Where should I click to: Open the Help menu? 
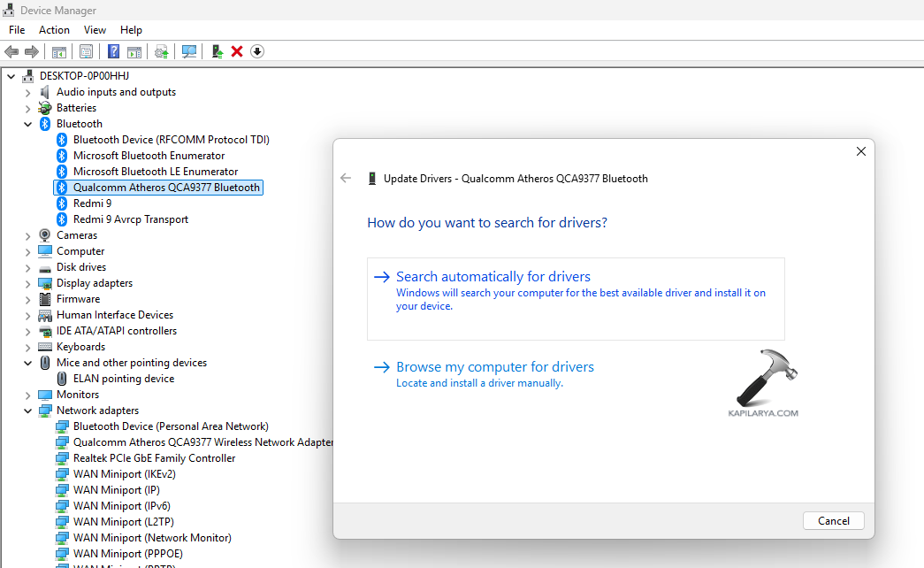click(x=131, y=30)
